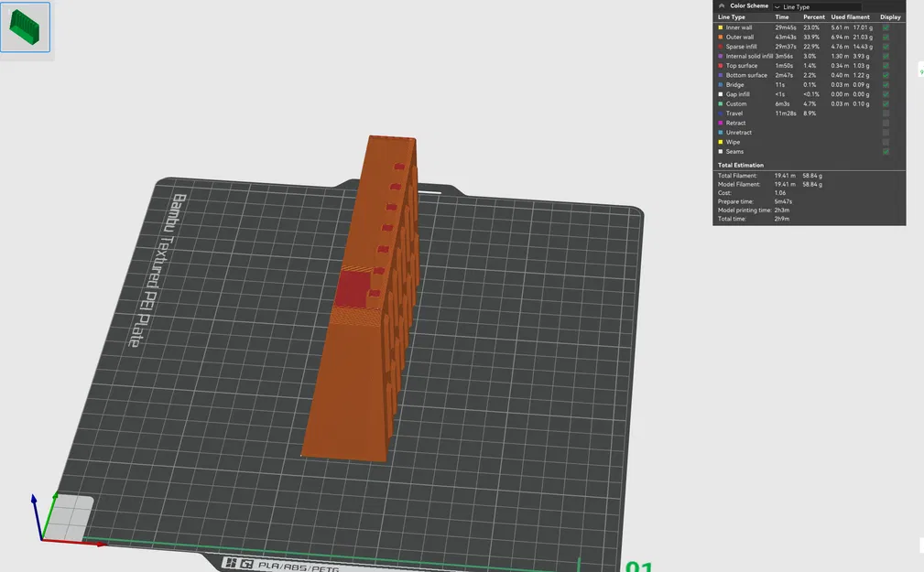Screen dimensions: 924x572
Task: Collapse the Color Scheme legend panel
Action: click(x=722, y=5)
